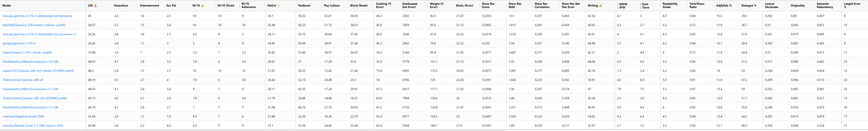Click the lightbulb icon next to NatInt
The width and height of the screenshot is (868, 131).
(x=279, y=6)
